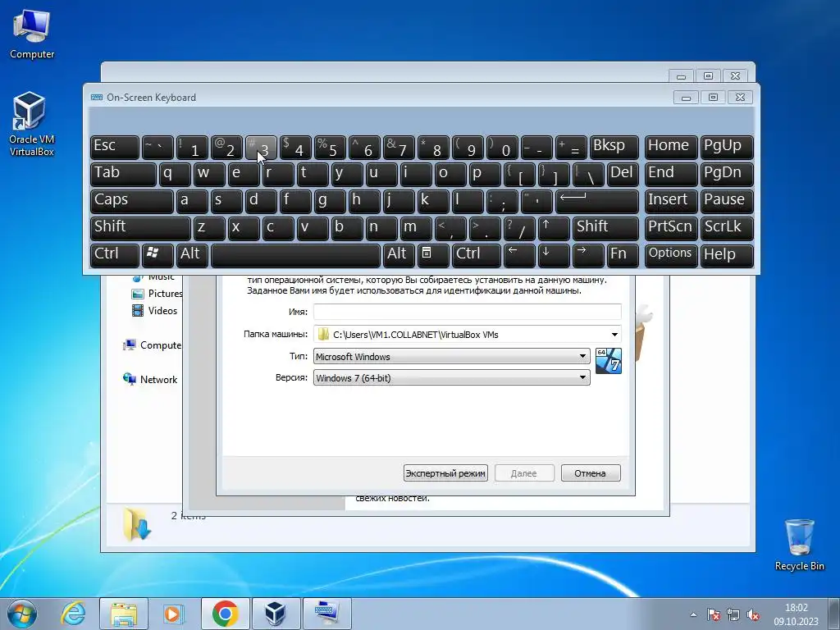Toggle right Alt key on keyboard
Screen dimensions: 840x630
click(x=399, y=255)
